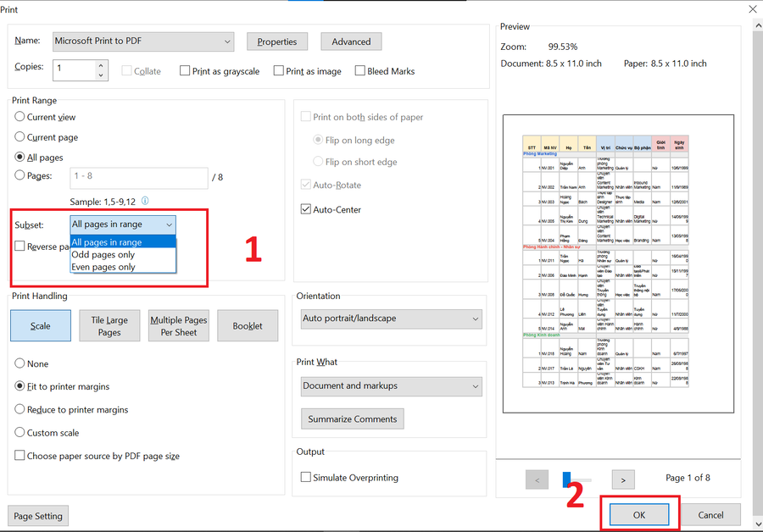Click the scrollbar up arrow
Image resolution: width=763 pixels, height=532 pixels.
pyautogui.click(x=758, y=25)
